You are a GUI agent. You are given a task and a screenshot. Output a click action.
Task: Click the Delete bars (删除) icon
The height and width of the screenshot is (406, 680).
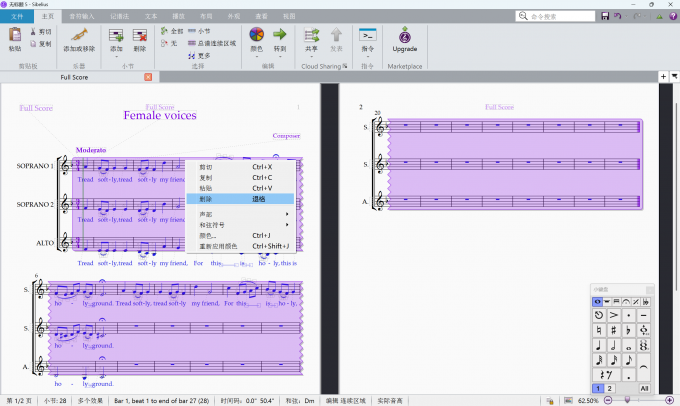[140, 35]
